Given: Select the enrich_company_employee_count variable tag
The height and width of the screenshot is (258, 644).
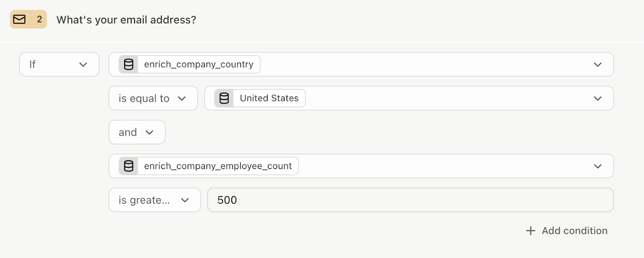Looking at the screenshot, I should pyautogui.click(x=208, y=166).
